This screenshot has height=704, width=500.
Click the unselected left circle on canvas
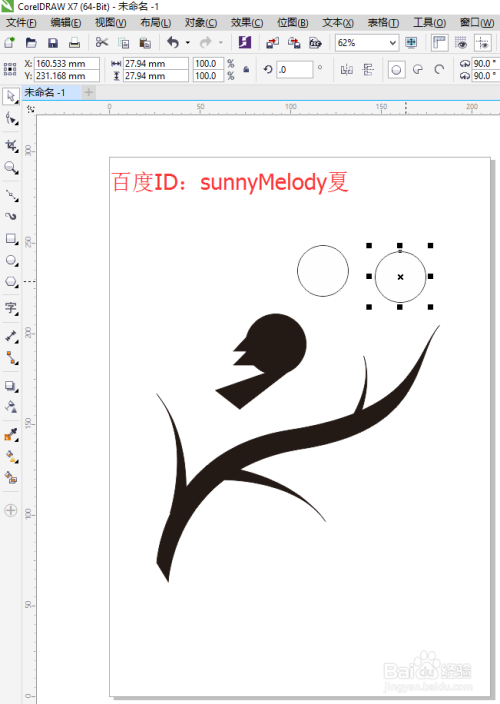323,271
